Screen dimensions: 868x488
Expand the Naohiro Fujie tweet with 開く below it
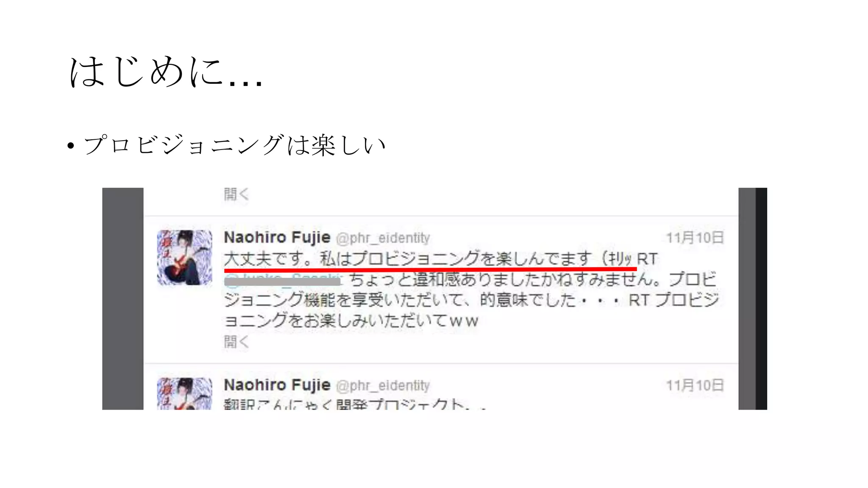coord(236,341)
